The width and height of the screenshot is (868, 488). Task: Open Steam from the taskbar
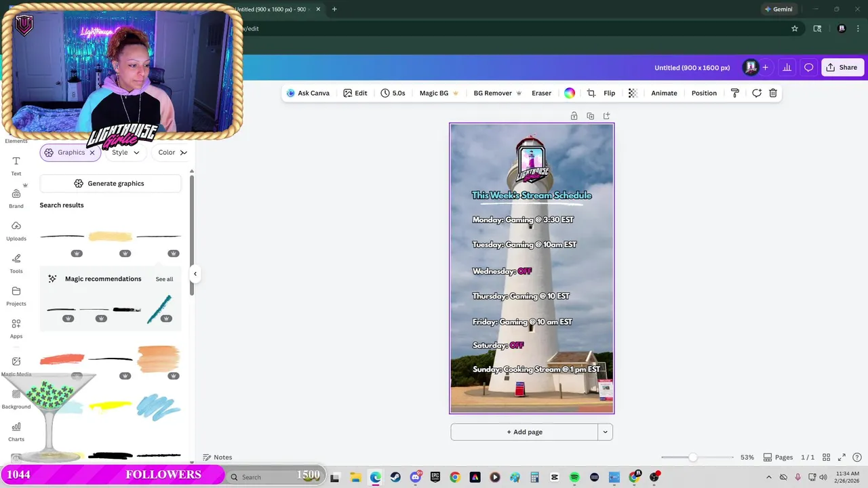(x=395, y=477)
